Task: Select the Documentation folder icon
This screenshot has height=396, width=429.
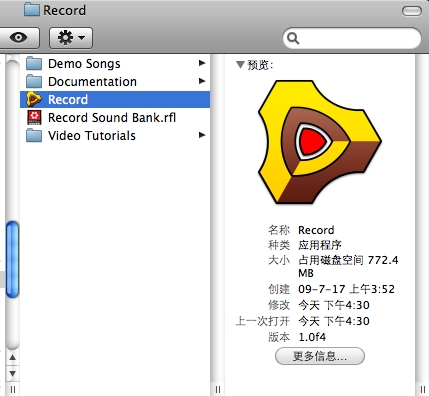Action: click(x=34, y=81)
